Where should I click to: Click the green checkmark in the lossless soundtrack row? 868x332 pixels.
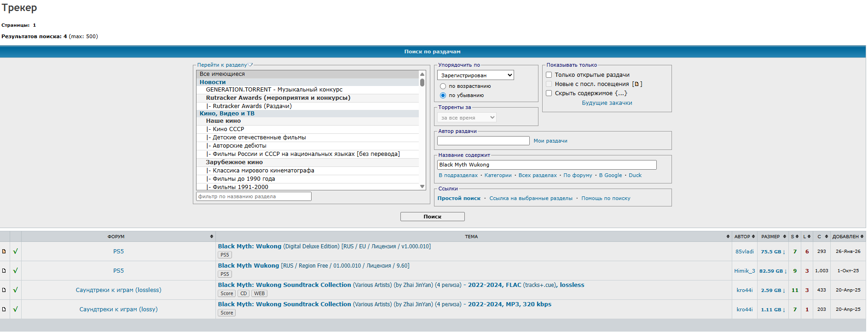tap(15, 290)
